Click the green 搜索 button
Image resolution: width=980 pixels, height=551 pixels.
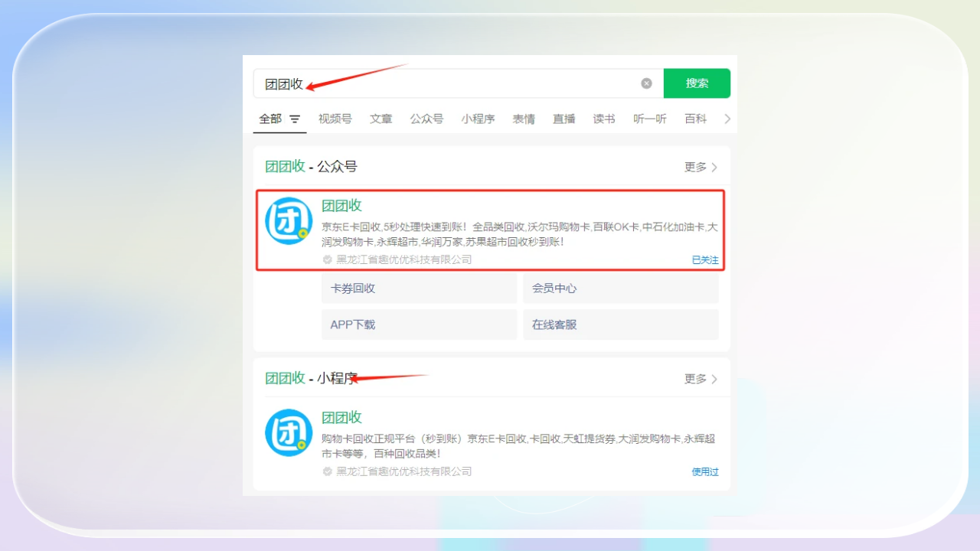697,83
